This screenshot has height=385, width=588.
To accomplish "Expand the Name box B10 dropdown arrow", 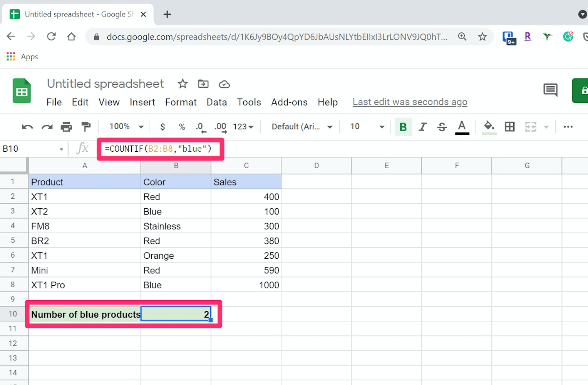I will coord(61,149).
